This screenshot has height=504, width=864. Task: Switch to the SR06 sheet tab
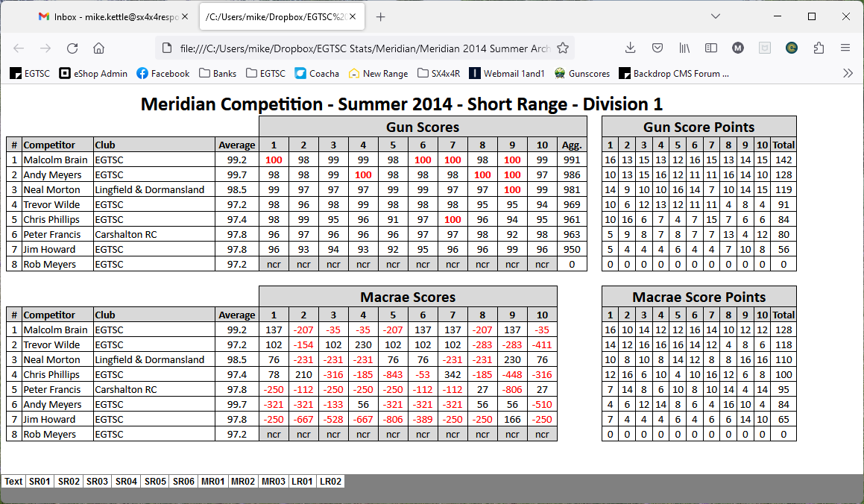click(x=183, y=482)
